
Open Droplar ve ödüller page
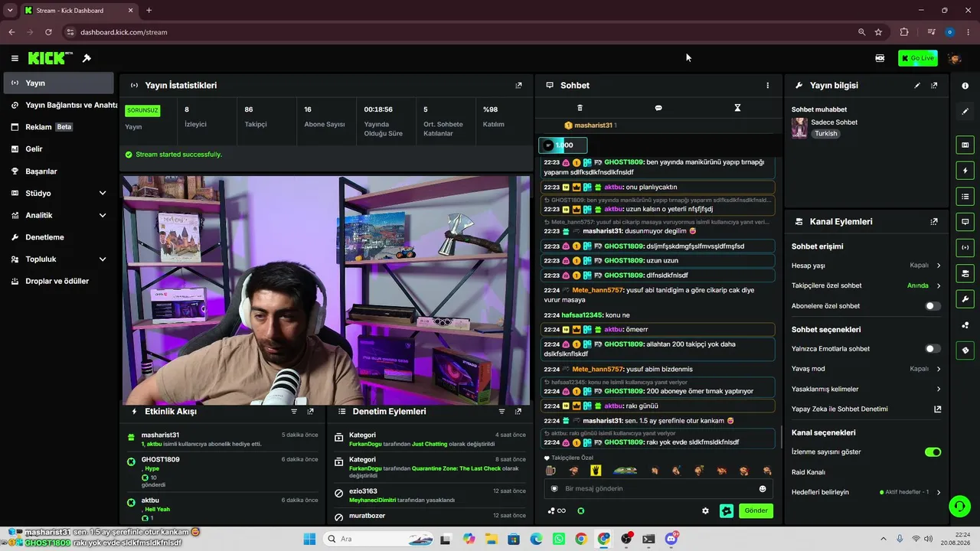coord(59,281)
